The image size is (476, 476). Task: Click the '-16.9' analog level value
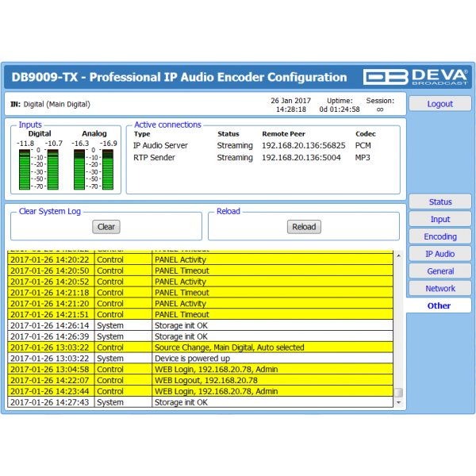(x=109, y=144)
